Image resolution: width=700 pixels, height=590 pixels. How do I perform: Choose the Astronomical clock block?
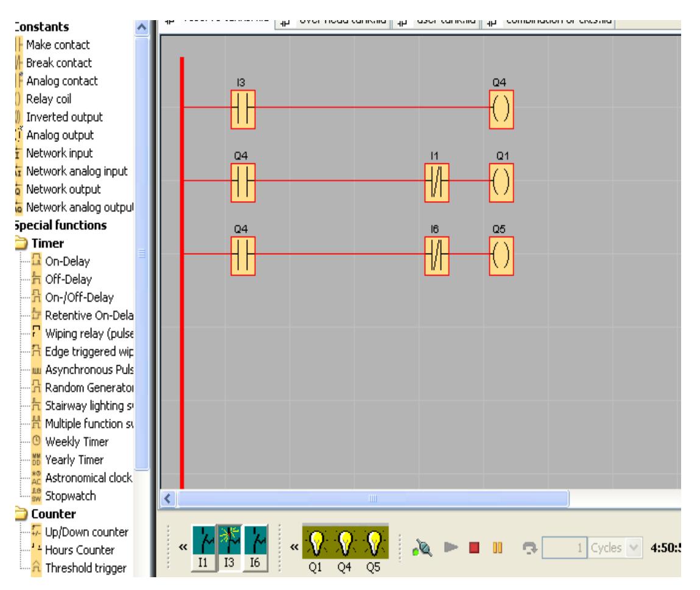coord(82,478)
